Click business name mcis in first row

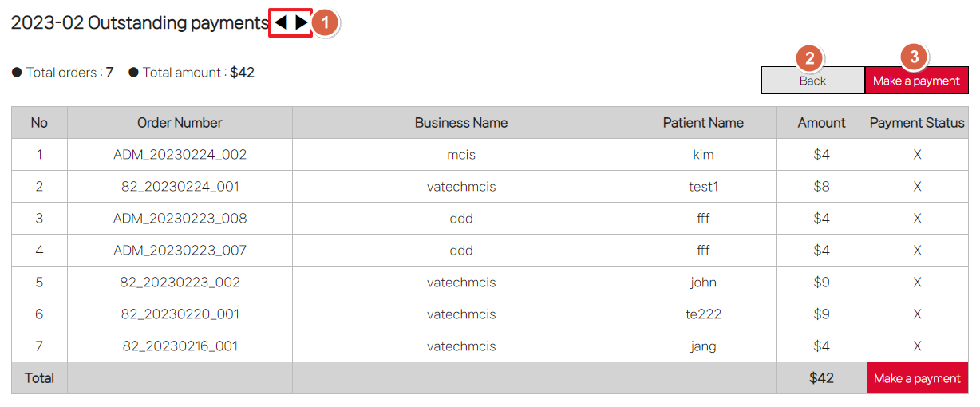click(461, 155)
